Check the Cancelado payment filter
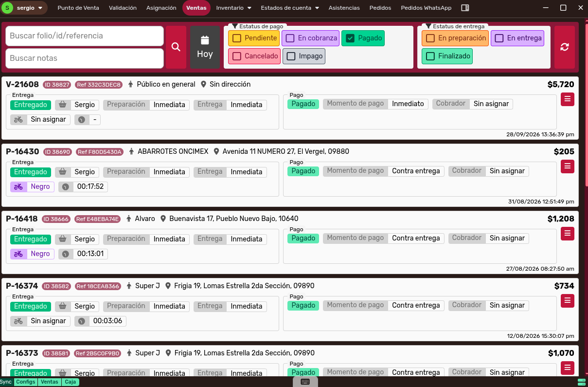The image size is (588, 387). (254, 56)
